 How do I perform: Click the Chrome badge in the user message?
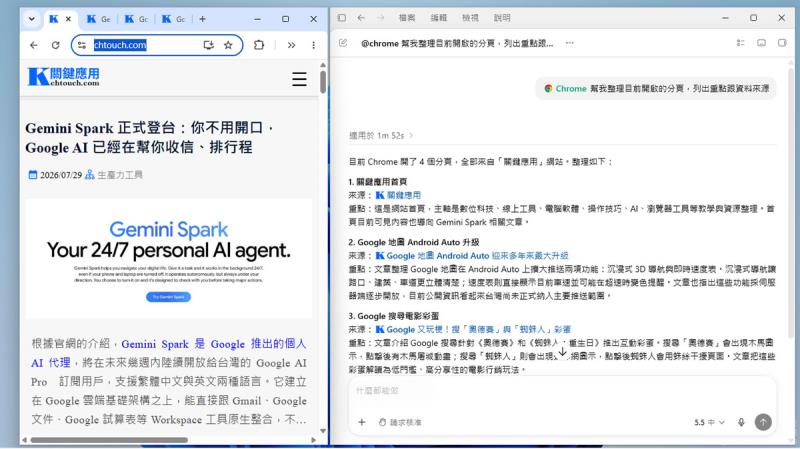click(x=565, y=89)
